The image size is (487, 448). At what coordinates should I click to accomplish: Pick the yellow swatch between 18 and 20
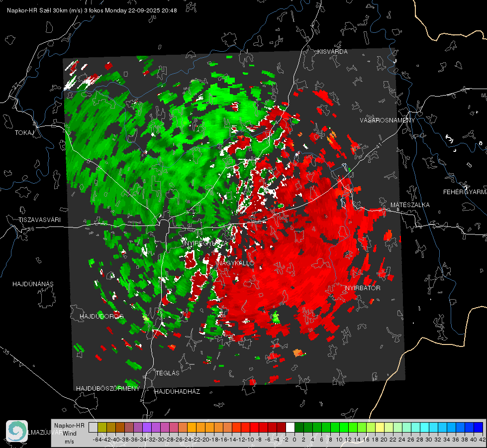(x=380, y=428)
